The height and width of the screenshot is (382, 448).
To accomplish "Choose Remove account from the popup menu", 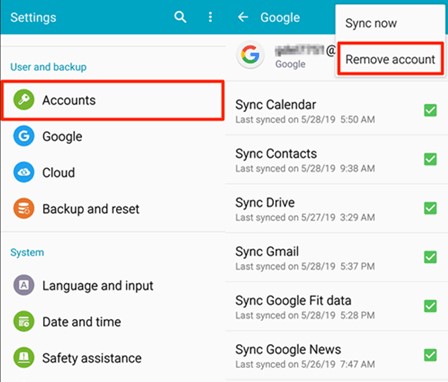I will pos(390,59).
